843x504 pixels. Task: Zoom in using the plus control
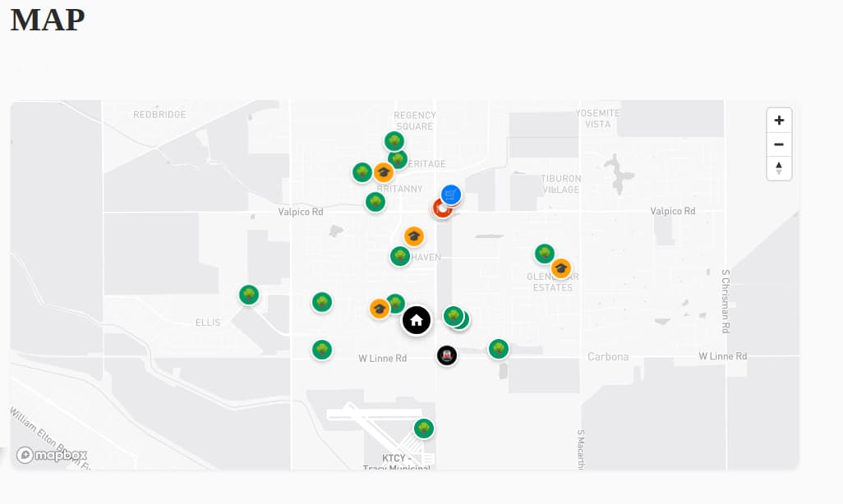point(778,120)
